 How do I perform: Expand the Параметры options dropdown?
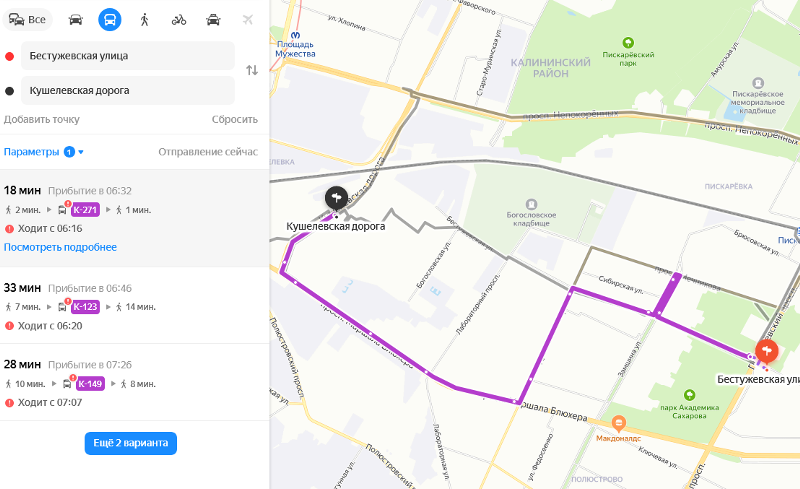pyautogui.click(x=44, y=152)
